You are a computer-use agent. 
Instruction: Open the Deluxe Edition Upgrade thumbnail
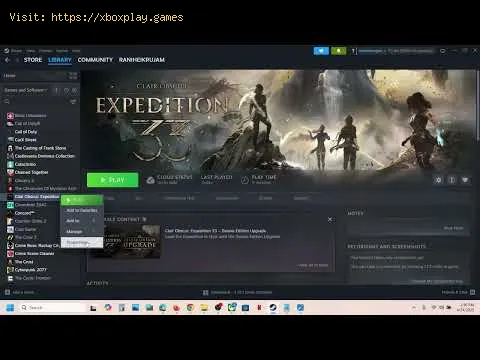132,241
